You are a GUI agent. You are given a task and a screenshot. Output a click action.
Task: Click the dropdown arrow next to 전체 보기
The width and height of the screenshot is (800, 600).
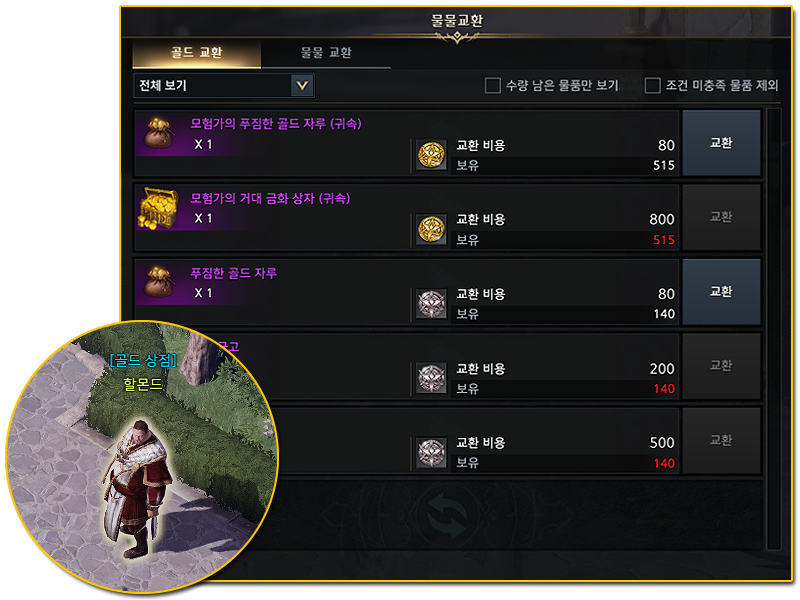[302, 85]
